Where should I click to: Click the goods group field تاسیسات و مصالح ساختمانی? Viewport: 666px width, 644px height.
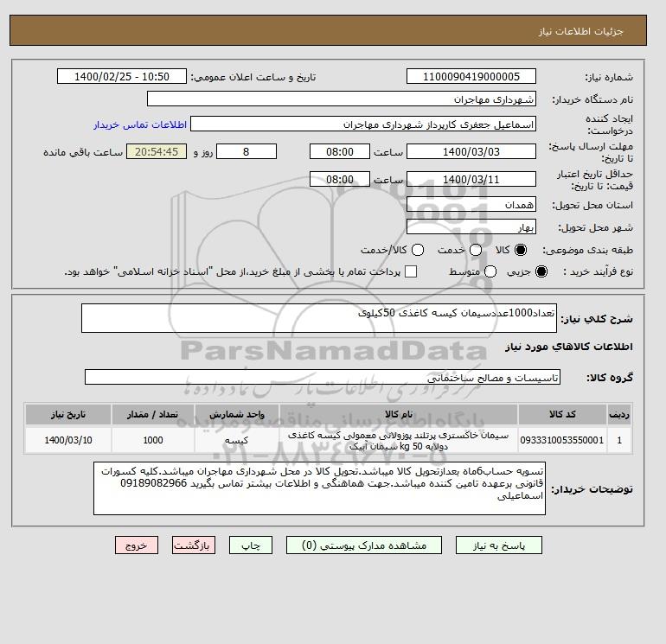323,377
